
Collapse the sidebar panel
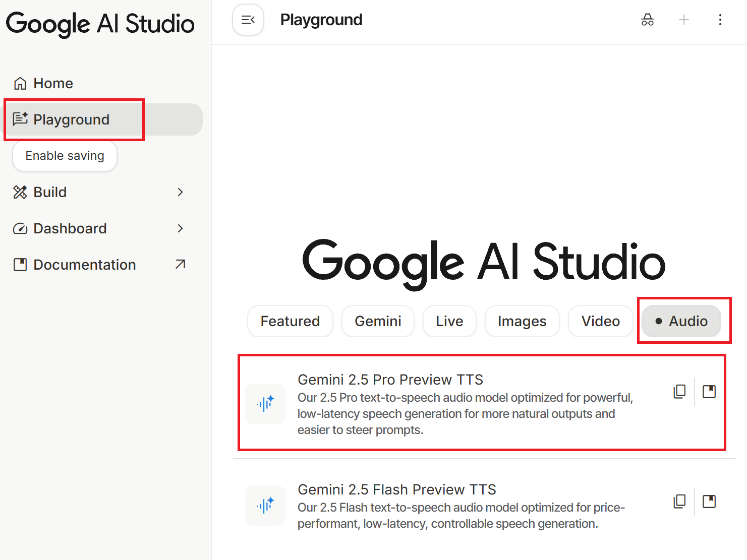pos(248,20)
